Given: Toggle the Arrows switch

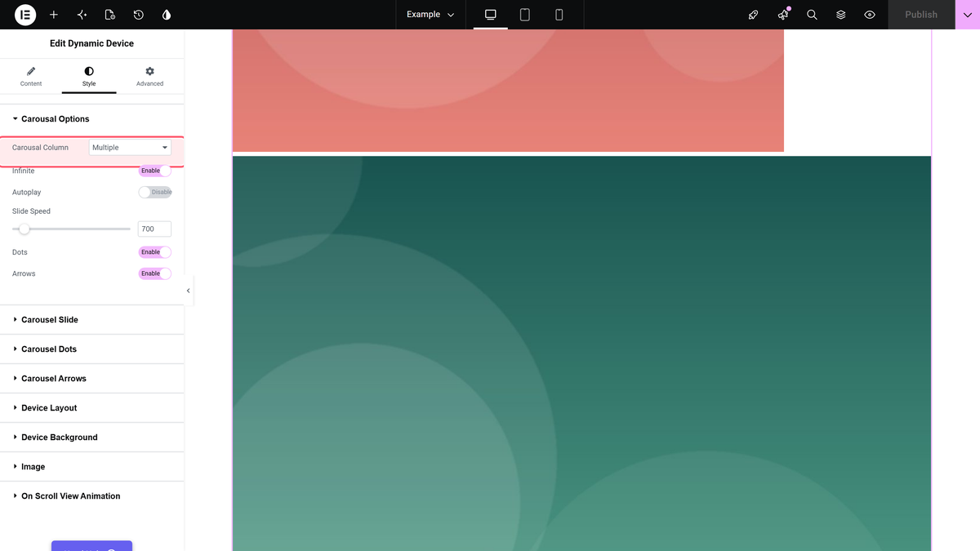Looking at the screenshot, I should tap(155, 273).
